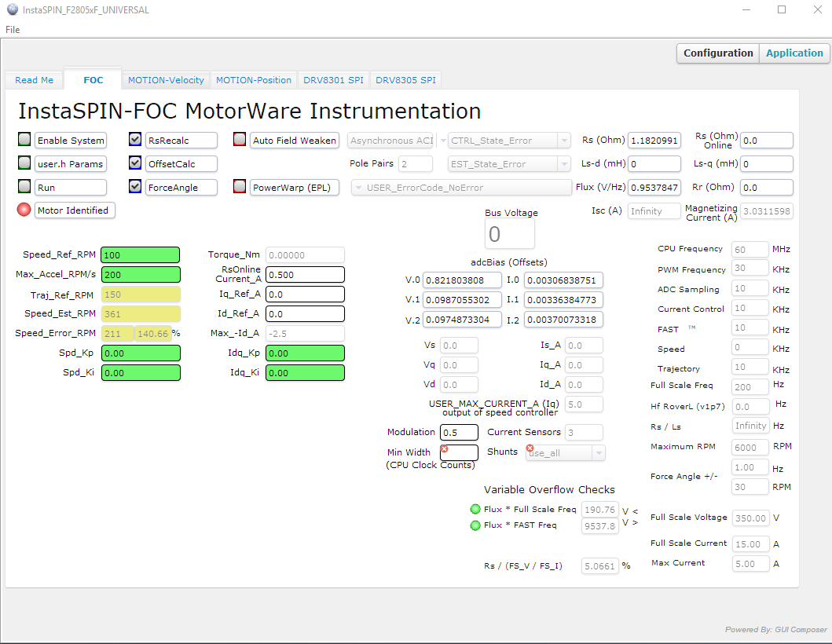Click the green Flux * Full Scale Freq indicator
The image size is (832, 644).
475,509
